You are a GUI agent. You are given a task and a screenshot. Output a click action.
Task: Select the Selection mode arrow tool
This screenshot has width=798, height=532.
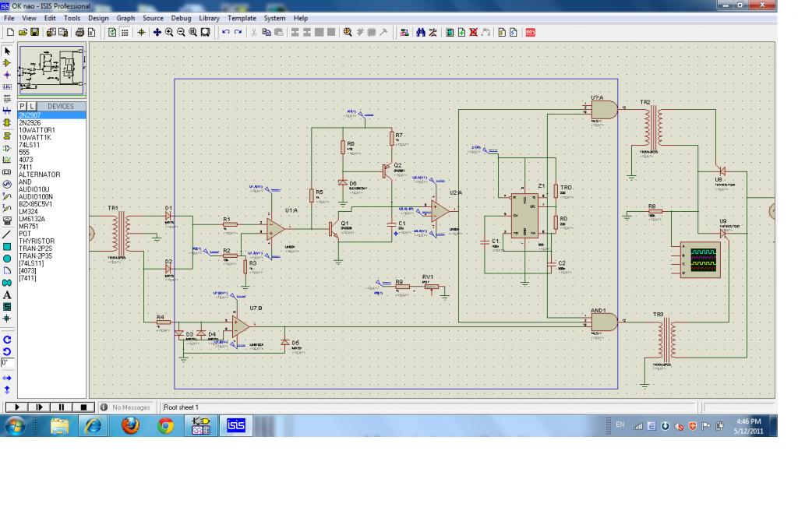[x=8, y=50]
